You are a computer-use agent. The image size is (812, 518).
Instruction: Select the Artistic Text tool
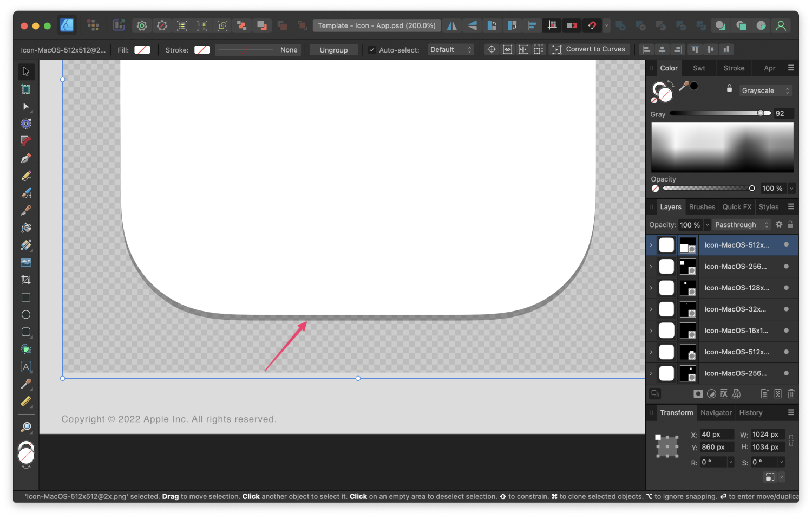(25, 367)
